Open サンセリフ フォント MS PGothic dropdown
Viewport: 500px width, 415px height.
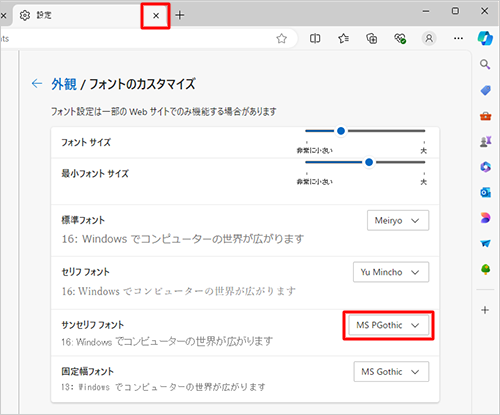pos(388,325)
